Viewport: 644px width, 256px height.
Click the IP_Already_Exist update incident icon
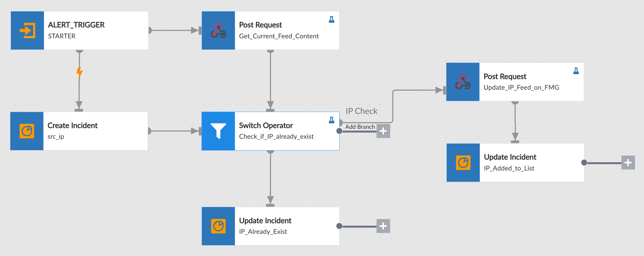[218, 226]
